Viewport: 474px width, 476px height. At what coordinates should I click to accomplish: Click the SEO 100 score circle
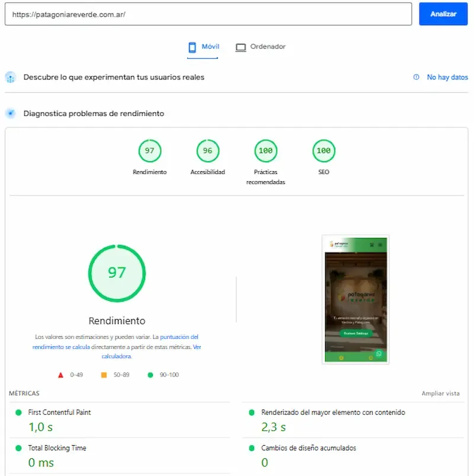click(x=323, y=151)
